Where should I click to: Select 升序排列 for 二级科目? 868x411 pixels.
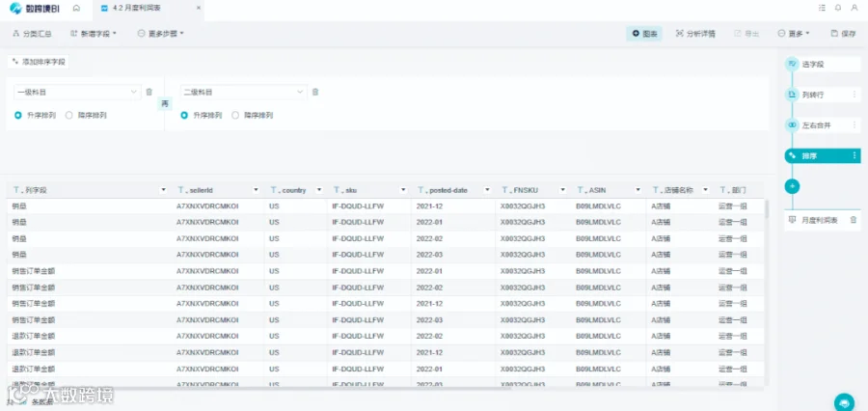pos(201,116)
